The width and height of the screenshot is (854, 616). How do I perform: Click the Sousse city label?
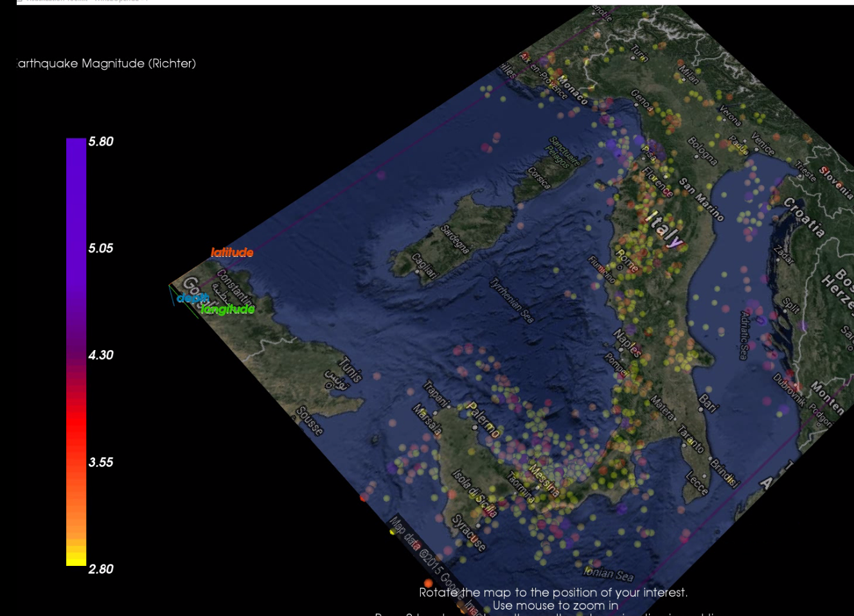[310, 421]
